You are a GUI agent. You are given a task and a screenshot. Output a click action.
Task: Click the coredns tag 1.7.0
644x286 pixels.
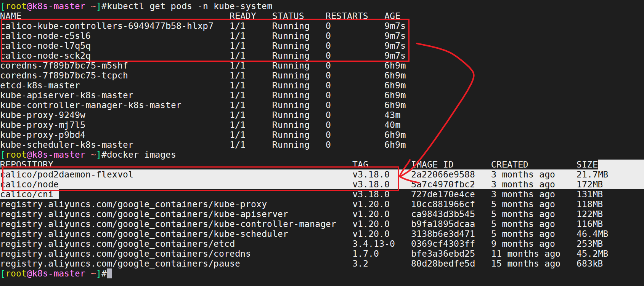366,254
